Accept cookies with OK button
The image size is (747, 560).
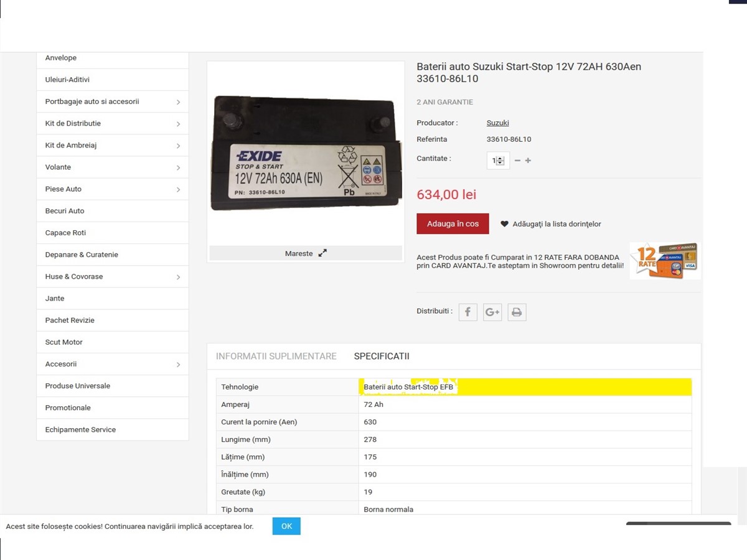[x=286, y=526]
